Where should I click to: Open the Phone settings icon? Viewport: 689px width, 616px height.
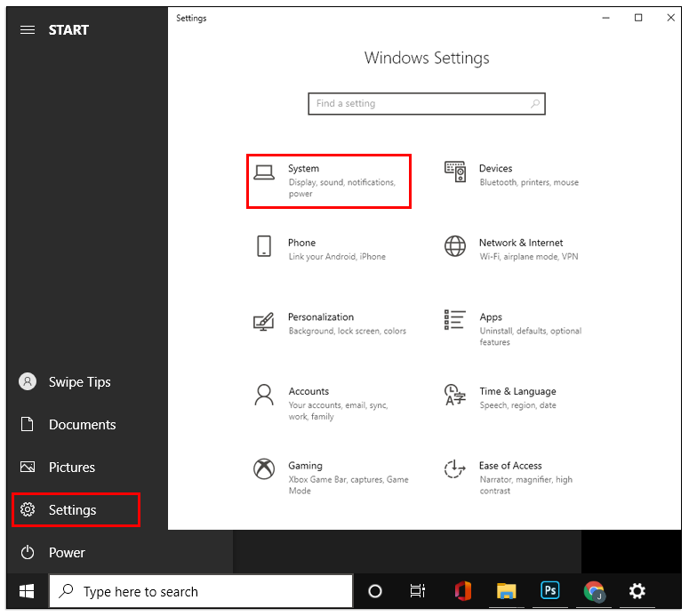(x=264, y=246)
